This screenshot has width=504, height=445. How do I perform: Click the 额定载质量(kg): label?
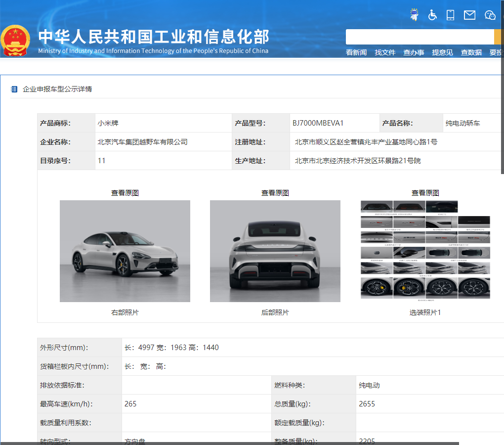click(x=299, y=423)
